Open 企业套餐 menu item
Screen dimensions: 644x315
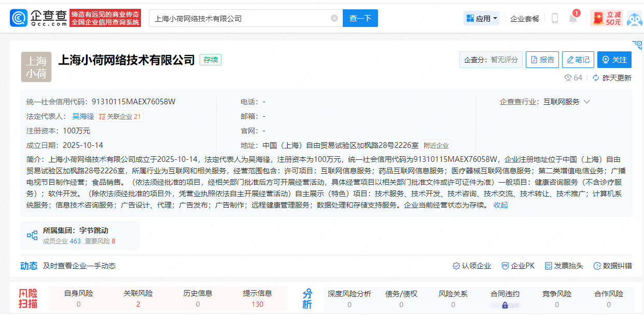(524, 19)
